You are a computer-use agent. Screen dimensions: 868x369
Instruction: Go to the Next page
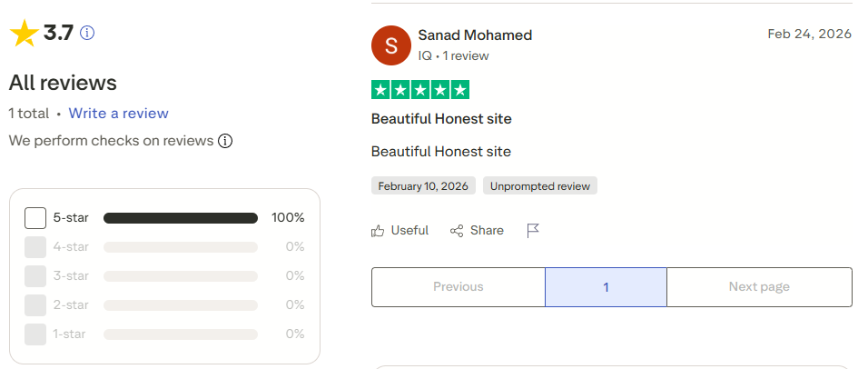point(759,287)
